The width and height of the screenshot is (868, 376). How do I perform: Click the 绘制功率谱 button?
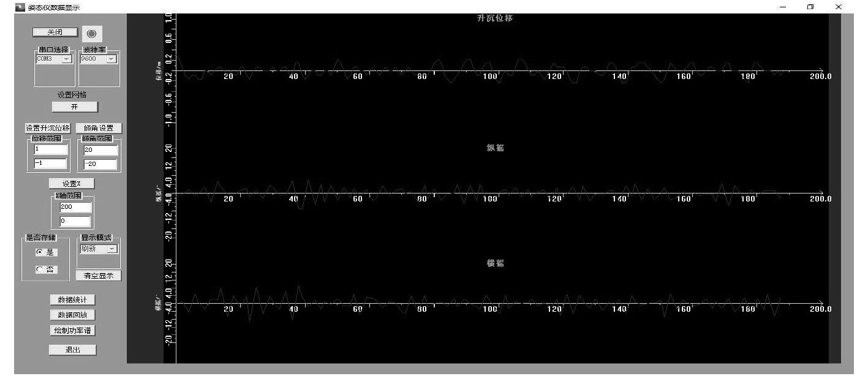[72, 331]
